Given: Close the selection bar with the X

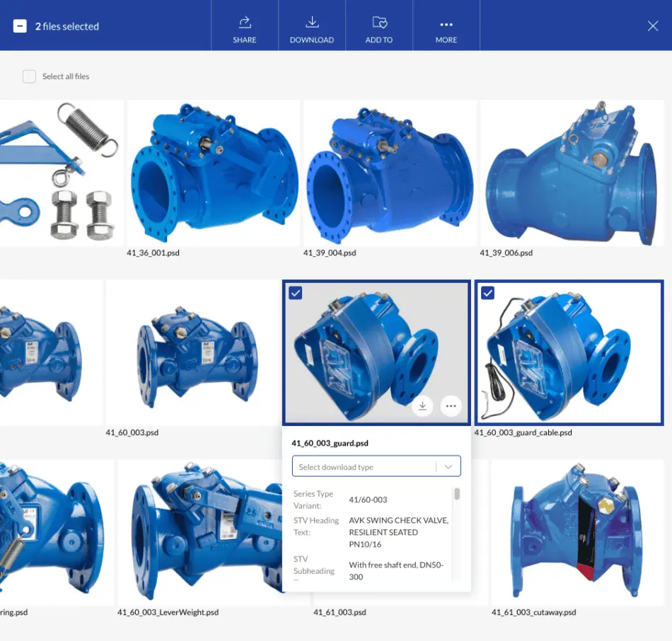Looking at the screenshot, I should [x=653, y=26].
